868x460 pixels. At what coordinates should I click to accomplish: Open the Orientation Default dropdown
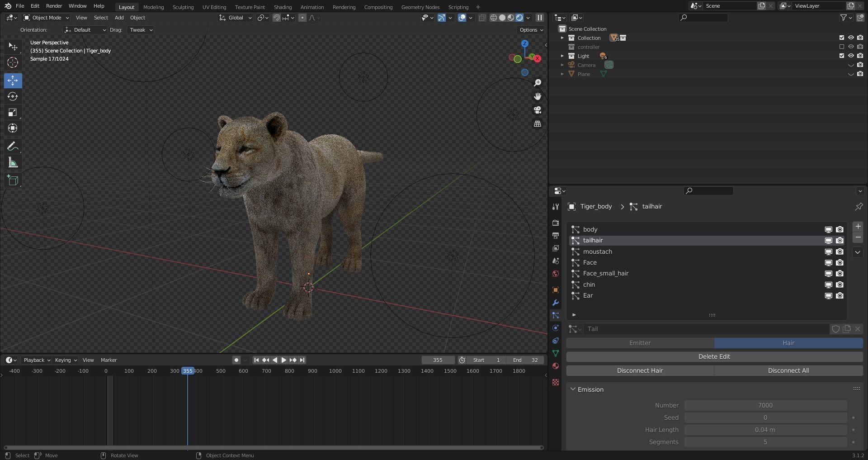click(85, 30)
